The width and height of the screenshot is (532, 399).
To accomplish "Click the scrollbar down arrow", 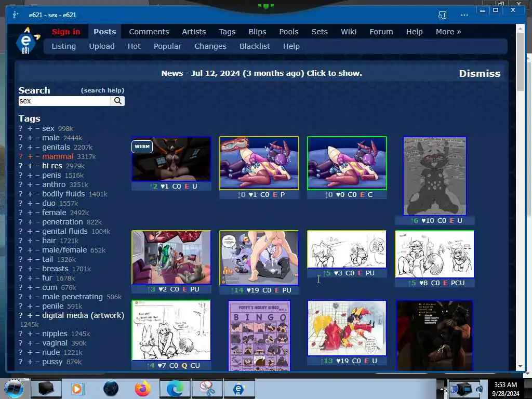I will click(520, 367).
